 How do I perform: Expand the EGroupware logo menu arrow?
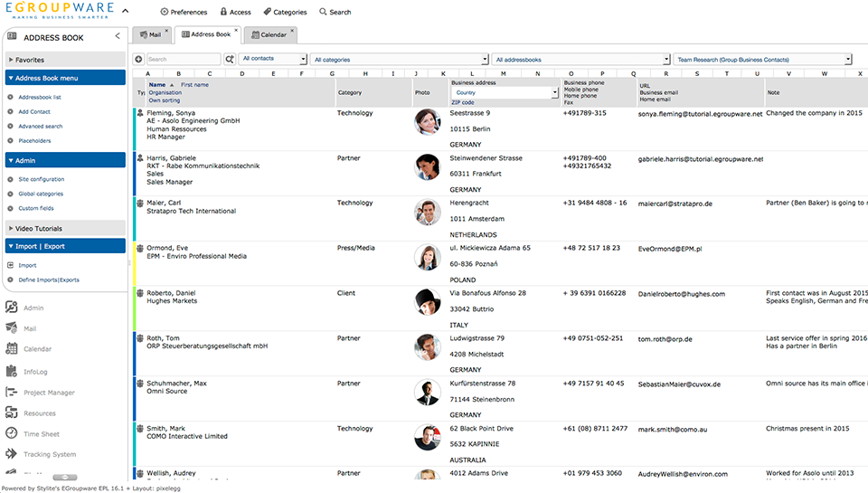pos(125,11)
